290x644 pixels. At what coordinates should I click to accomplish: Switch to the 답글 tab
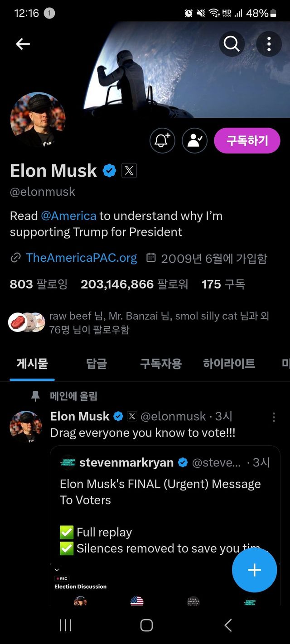click(95, 363)
